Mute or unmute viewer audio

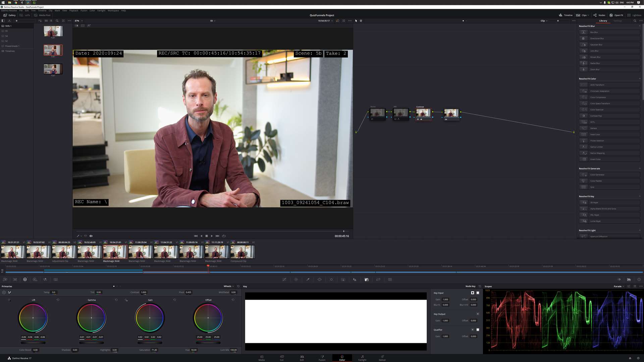(91, 236)
